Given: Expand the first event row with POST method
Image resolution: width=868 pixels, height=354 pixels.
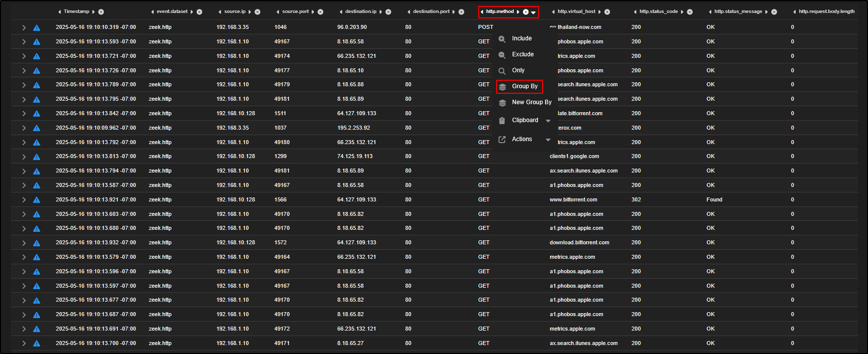Looking at the screenshot, I should 23,27.
